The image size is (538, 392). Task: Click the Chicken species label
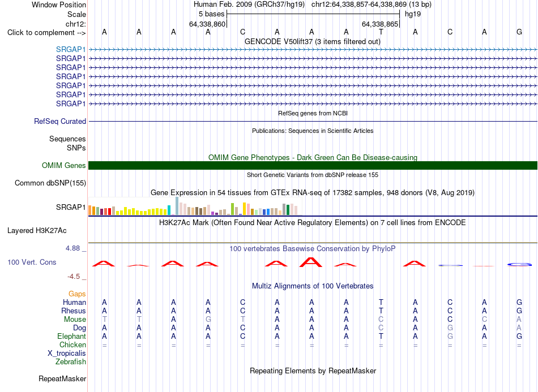coord(72,344)
